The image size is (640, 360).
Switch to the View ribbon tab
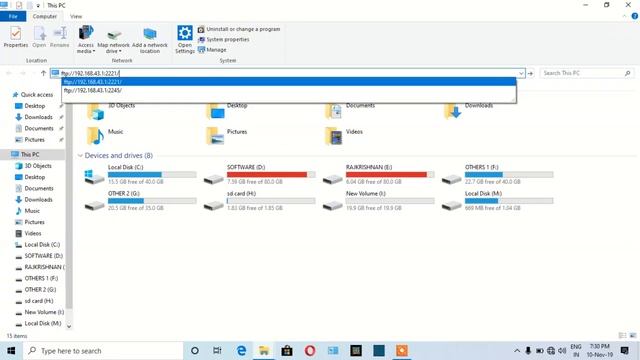tap(76, 16)
